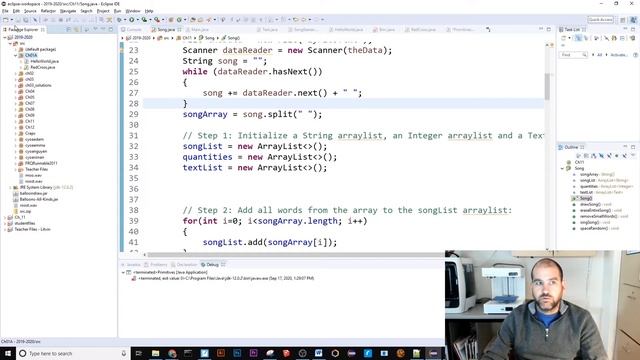Click the Windows Start button
The width and height of the screenshot is (640, 360).
click(x=8, y=353)
